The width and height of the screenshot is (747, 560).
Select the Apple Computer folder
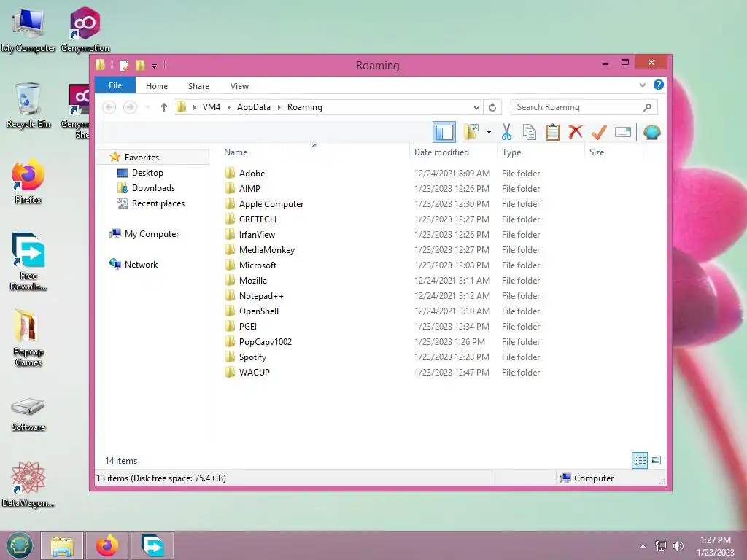[271, 204]
